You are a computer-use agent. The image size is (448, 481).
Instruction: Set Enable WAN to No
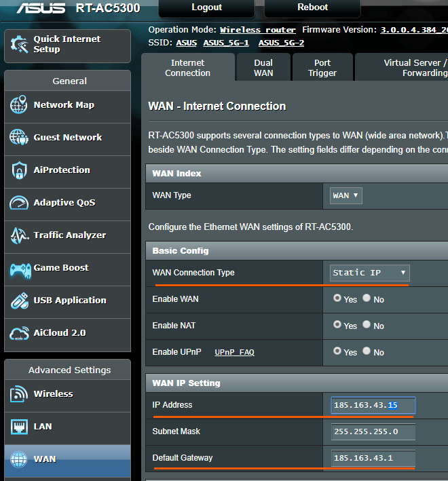367,299
